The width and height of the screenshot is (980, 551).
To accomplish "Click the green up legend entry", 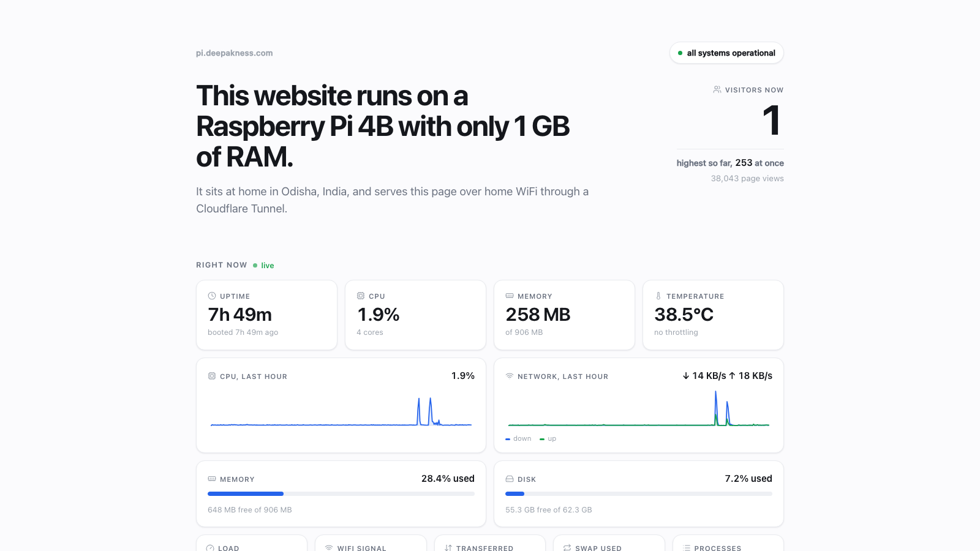I will (x=548, y=438).
